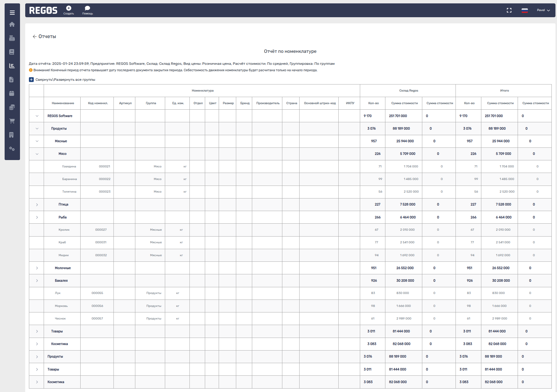This screenshot has height=392, width=557.
Task: Click Создать in the top bar
Action: pyautogui.click(x=69, y=10)
